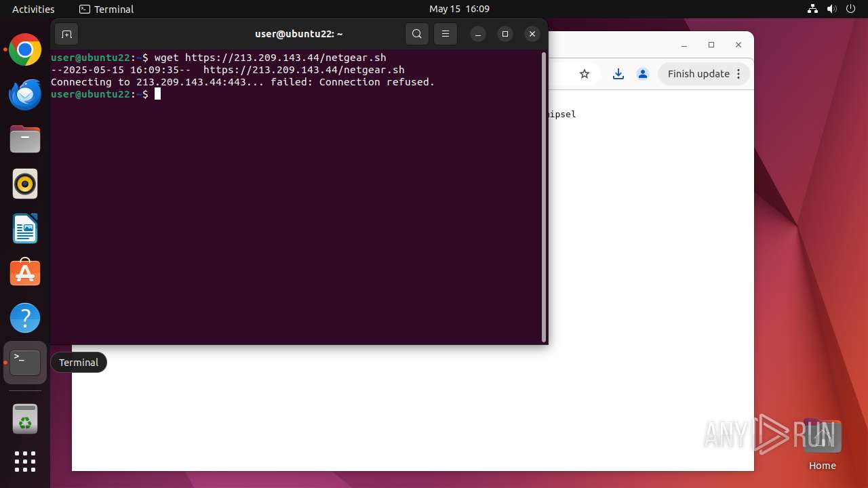
Task: Click the wget command line text
Action: tap(270, 58)
